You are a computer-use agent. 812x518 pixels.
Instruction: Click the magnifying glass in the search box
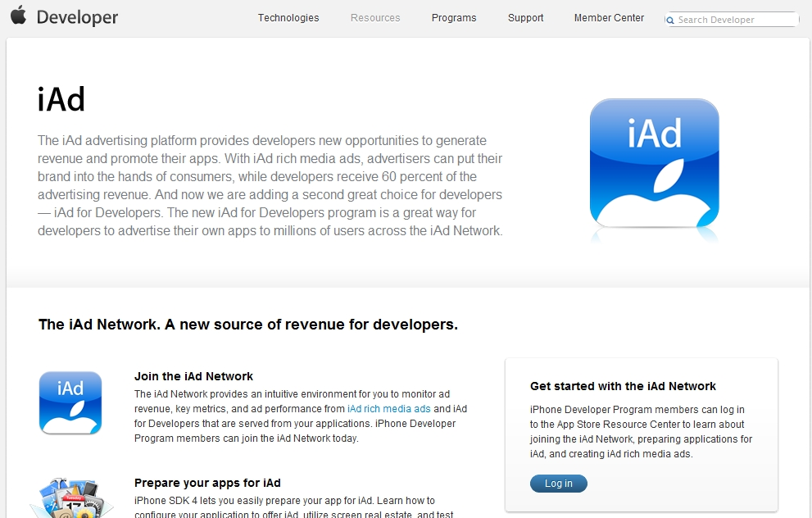671,20
